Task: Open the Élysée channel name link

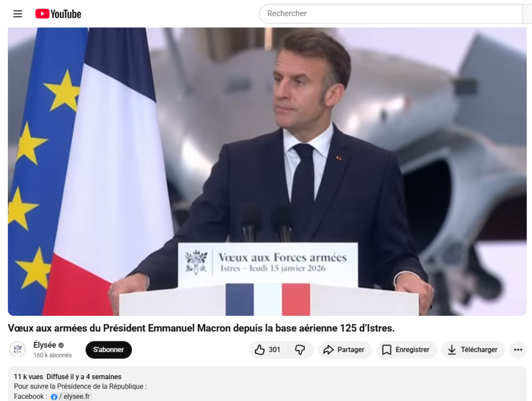Action: click(x=45, y=345)
